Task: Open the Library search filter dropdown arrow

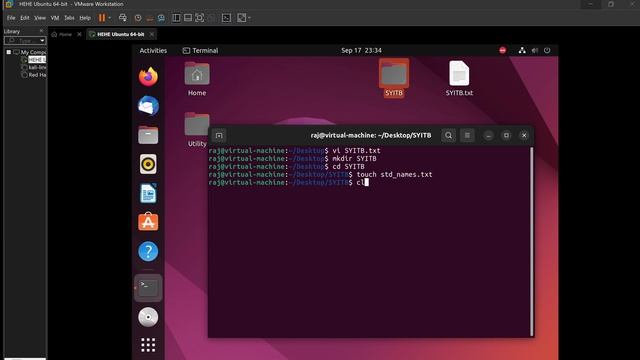Action: click(42, 40)
